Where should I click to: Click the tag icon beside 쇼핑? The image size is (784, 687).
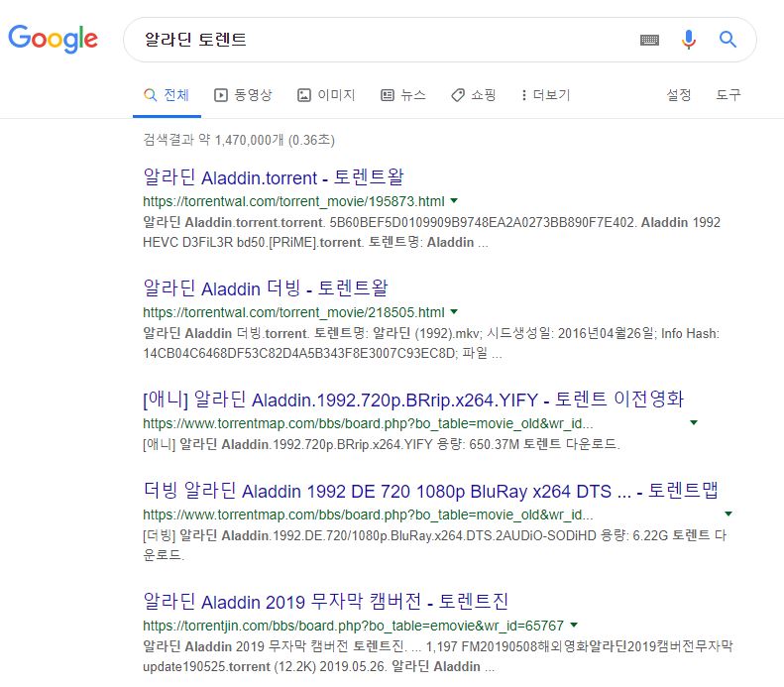(458, 95)
